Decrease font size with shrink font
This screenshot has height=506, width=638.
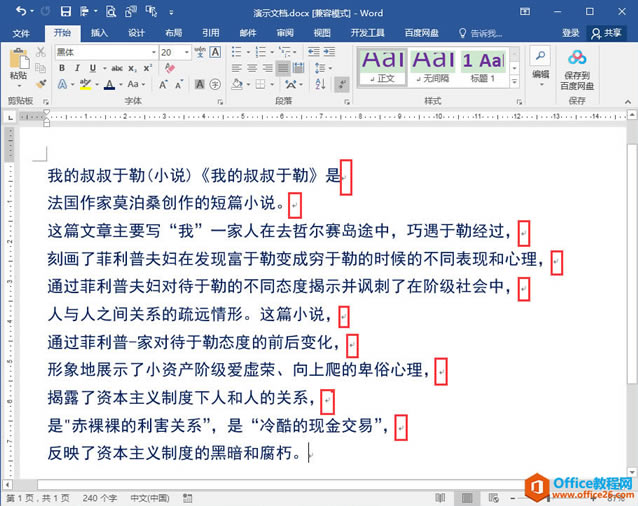(x=179, y=84)
